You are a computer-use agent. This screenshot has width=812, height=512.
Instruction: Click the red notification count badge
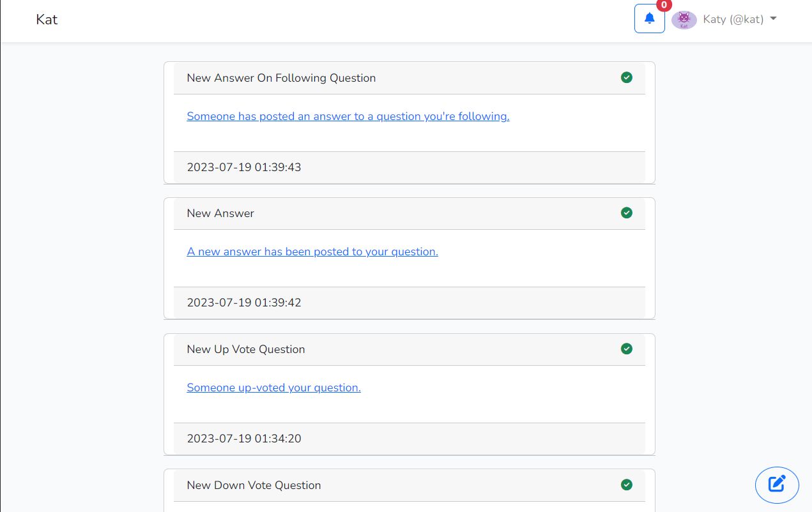click(x=664, y=5)
